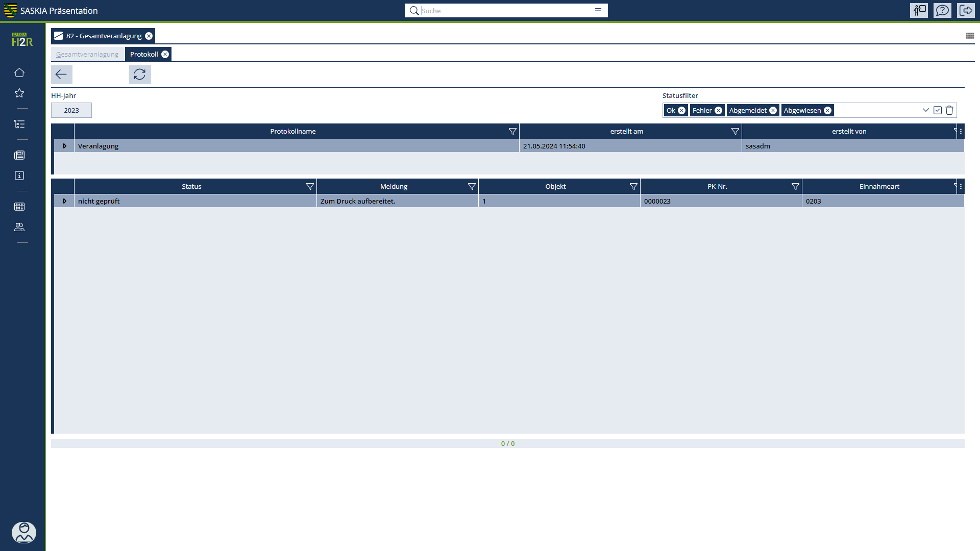Open the home icon in sidebar
Image resolution: width=980 pixels, height=551 pixels.
(19, 72)
